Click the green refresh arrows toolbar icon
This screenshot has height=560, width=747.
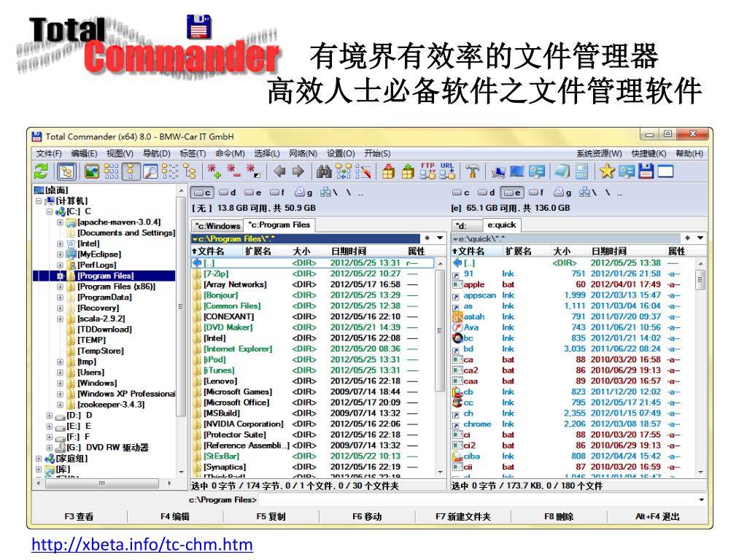click(x=42, y=171)
